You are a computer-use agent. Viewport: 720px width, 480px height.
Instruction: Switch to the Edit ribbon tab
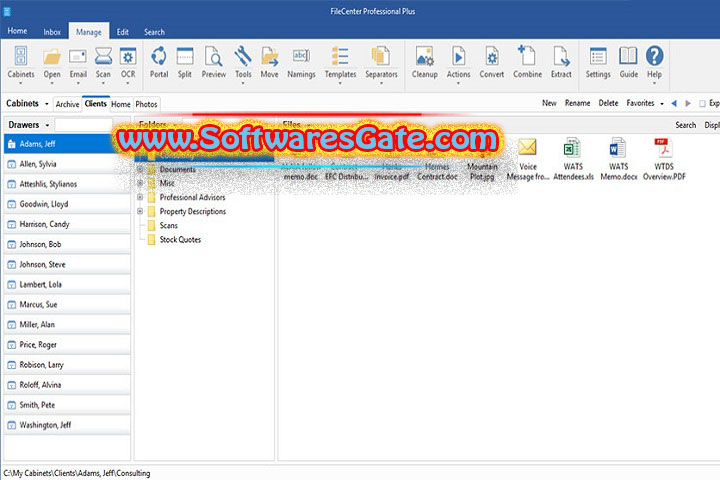coord(123,32)
